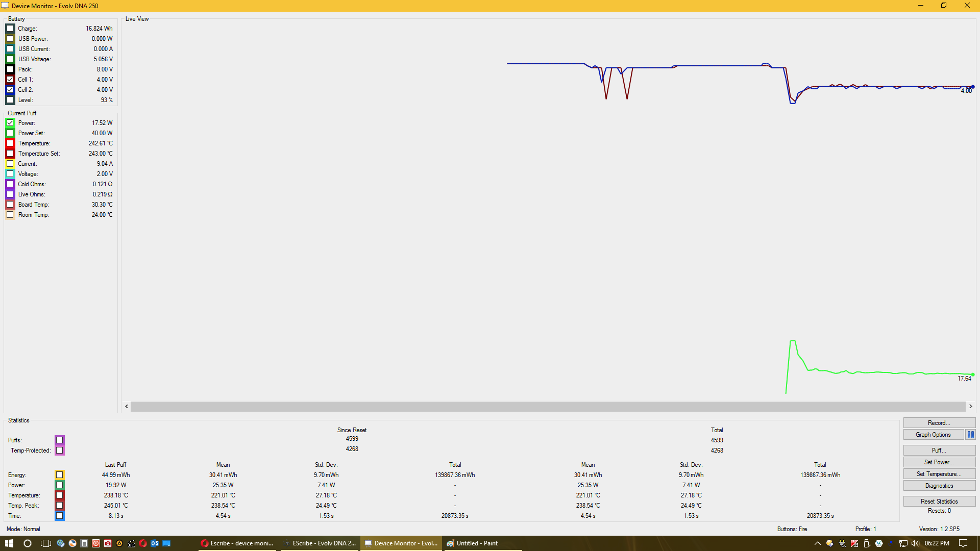This screenshot has width=980, height=551.
Task: Click the Calculator icon in the taskbar
Action: click(84, 543)
